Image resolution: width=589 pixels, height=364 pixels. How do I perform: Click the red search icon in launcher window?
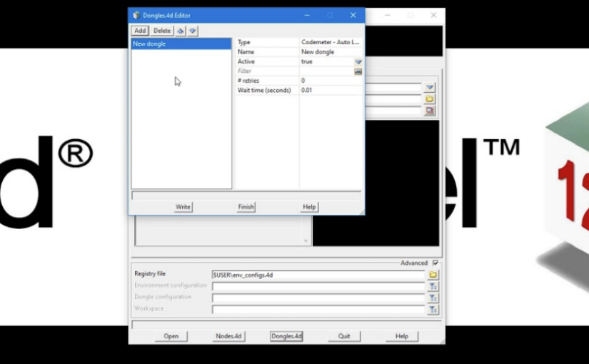point(430,111)
